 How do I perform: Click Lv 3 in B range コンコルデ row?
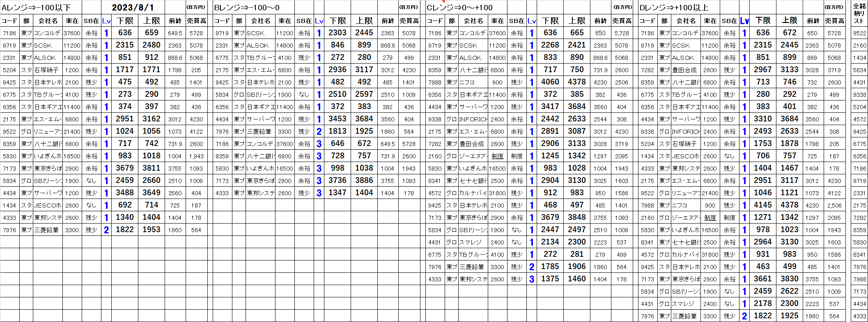click(x=319, y=144)
